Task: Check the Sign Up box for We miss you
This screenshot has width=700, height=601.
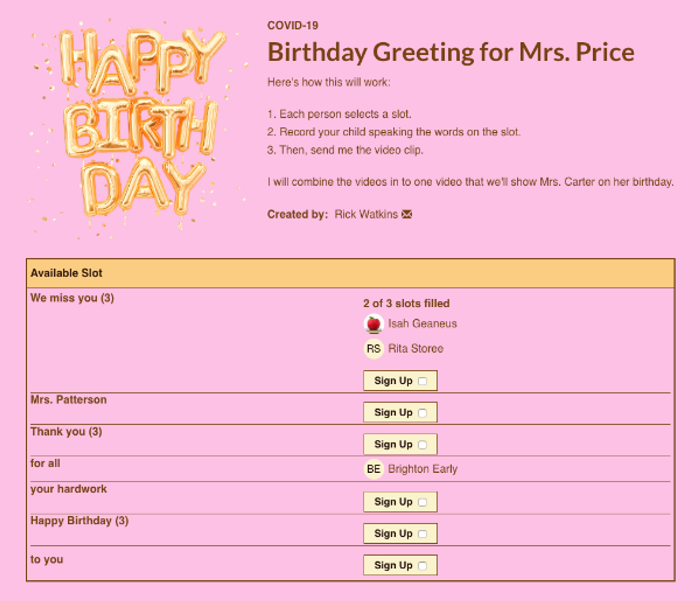Action: [x=422, y=381]
